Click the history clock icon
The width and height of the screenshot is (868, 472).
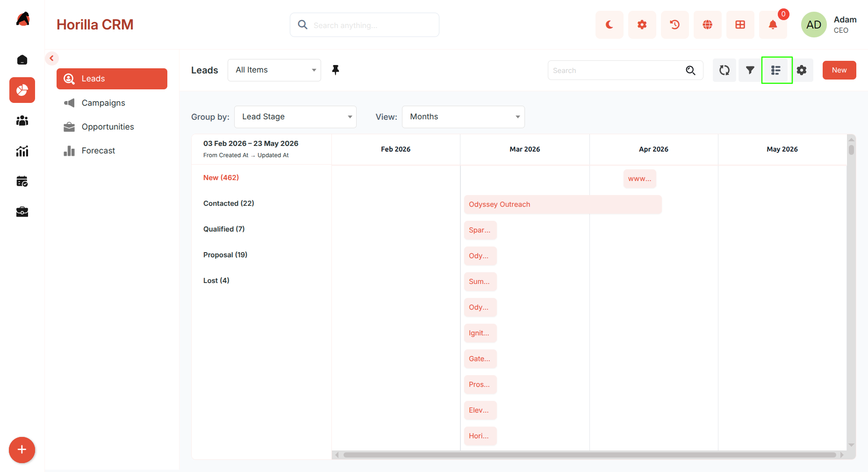pyautogui.click(x=674, y=25)
